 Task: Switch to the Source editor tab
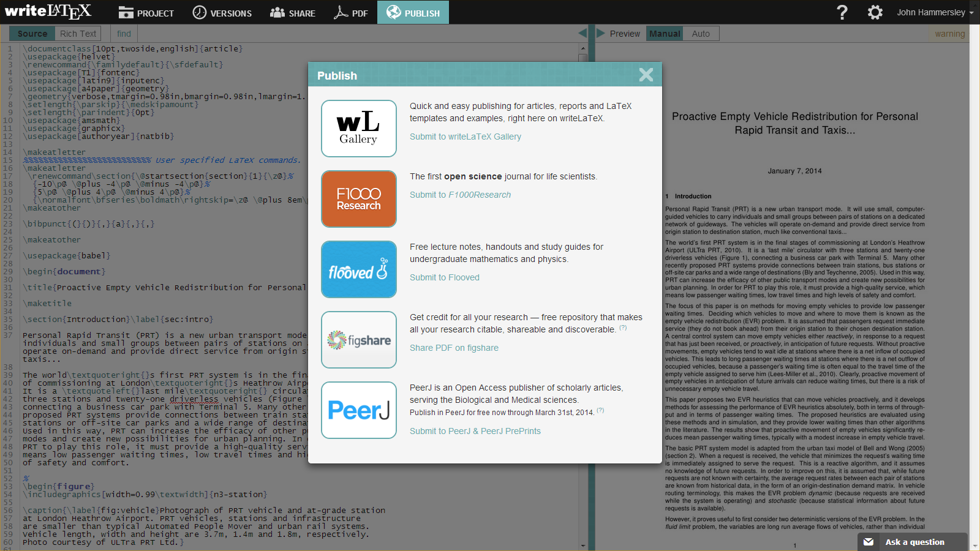point(32,34)
